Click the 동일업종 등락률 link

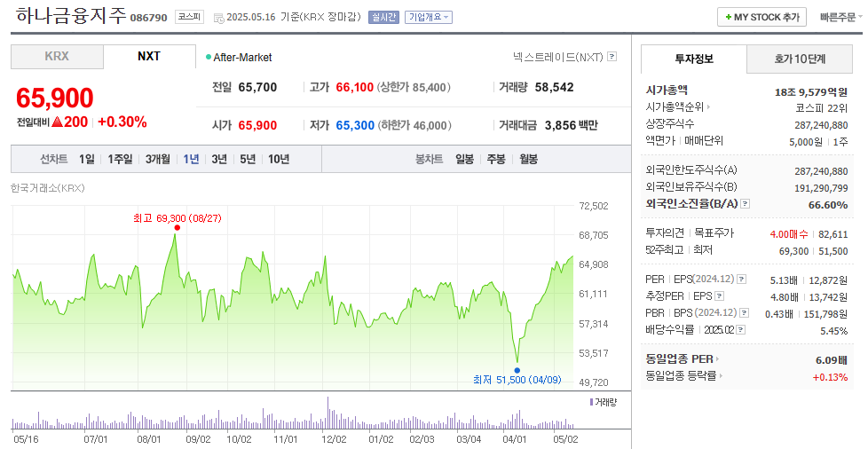tap(681, 376)
